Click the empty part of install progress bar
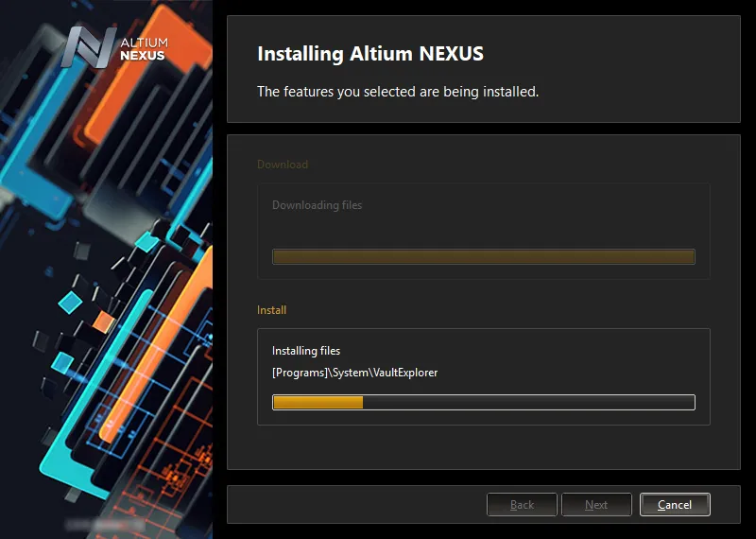 coord(528,402)
